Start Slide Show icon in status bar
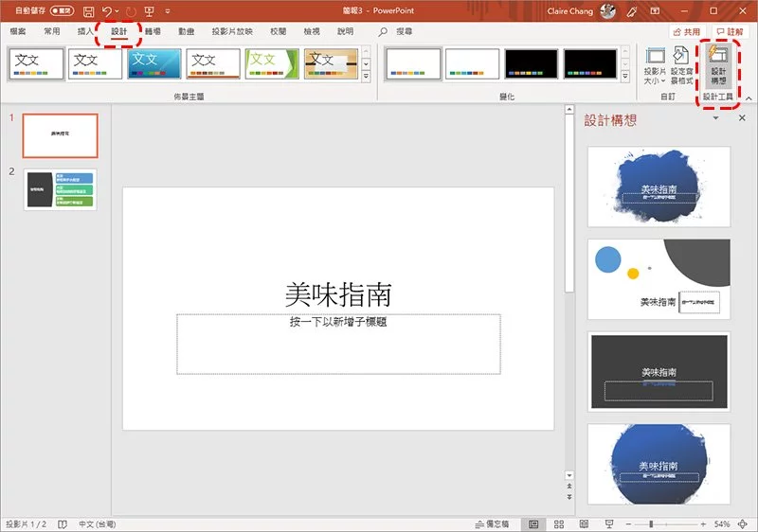The image size is (758, 532). point(609,524)
